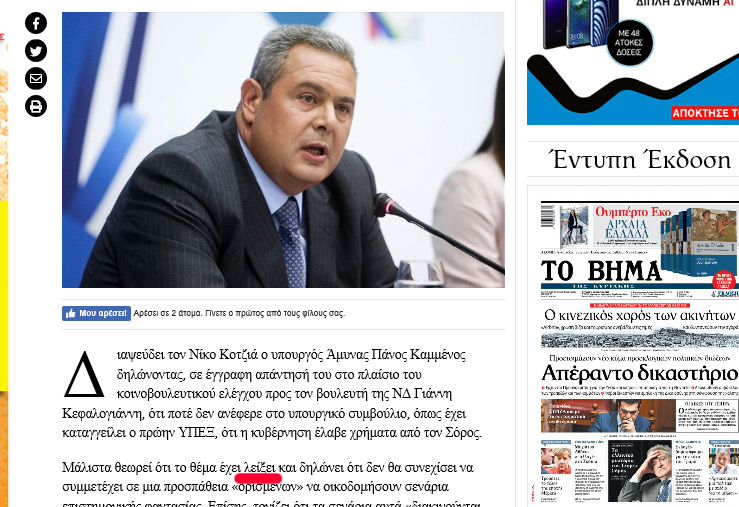Open the politician's article photo
Image resolution: width=739 pixels, height=507 pixels.
pos(283,150)
